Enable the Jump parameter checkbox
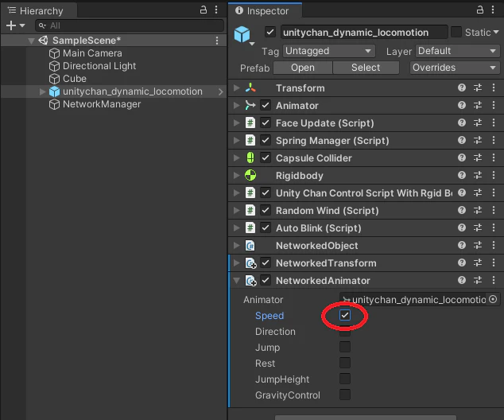 pyautogui.click(x=345, y=347)
